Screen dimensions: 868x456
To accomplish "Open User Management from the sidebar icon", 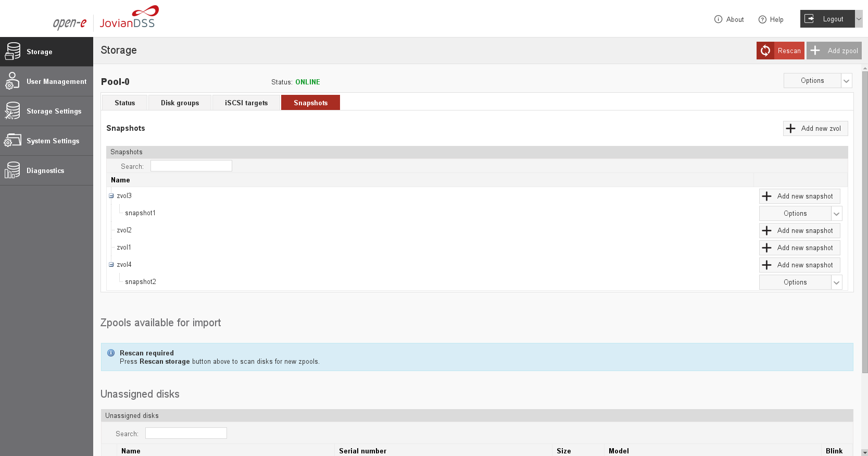I will pyautogui.click(x=12, y=81).
